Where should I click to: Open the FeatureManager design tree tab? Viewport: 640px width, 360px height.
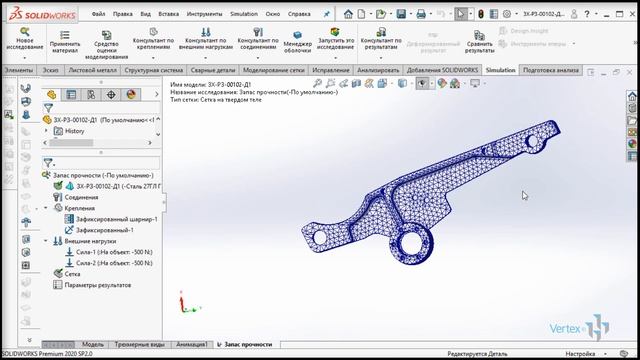tap(51, 95)
